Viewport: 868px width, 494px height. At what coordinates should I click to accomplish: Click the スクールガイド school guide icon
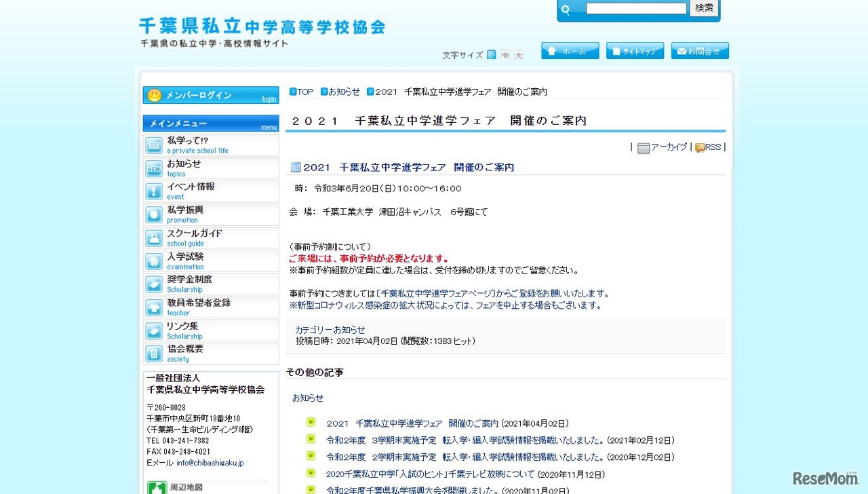point(154,237)
